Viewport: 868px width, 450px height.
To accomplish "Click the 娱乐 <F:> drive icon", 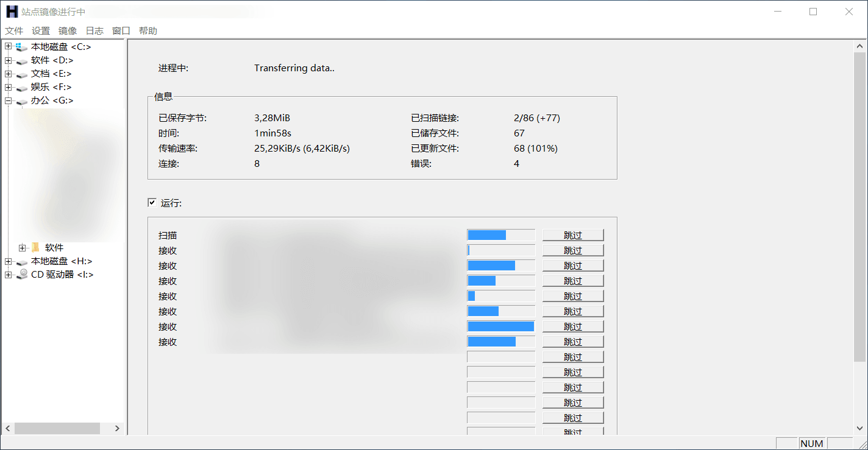I will 21,86.
